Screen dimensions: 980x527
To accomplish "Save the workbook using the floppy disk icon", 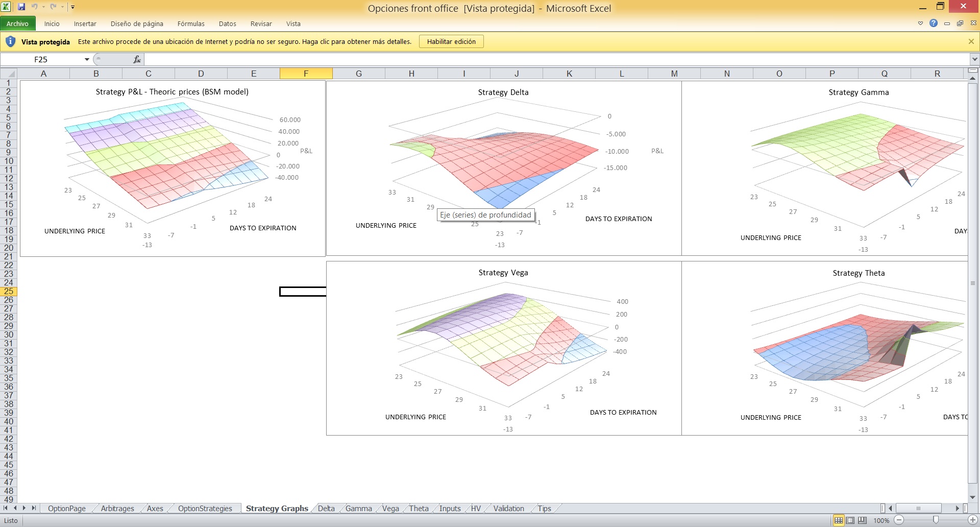I will [21, 7].
